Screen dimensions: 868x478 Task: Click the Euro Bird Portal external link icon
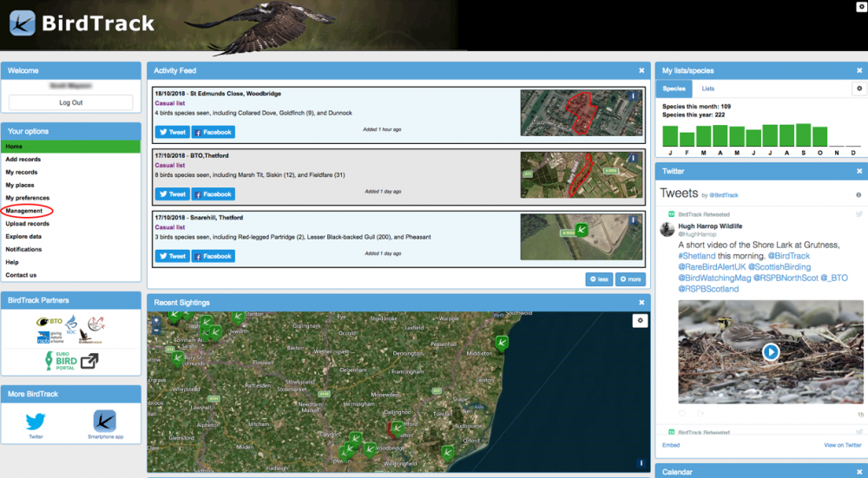(x=89, y=361)
